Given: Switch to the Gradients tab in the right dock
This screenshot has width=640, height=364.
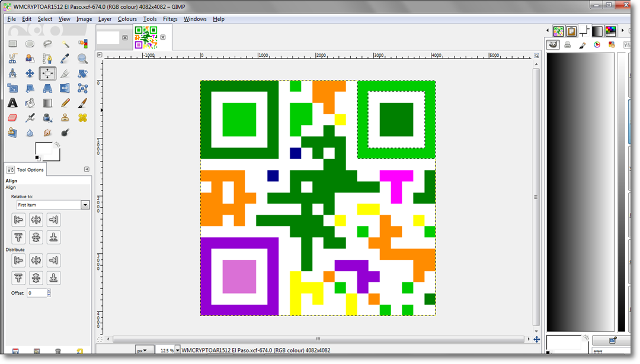Looking at the screenshot, I should [x=597, y=31].
